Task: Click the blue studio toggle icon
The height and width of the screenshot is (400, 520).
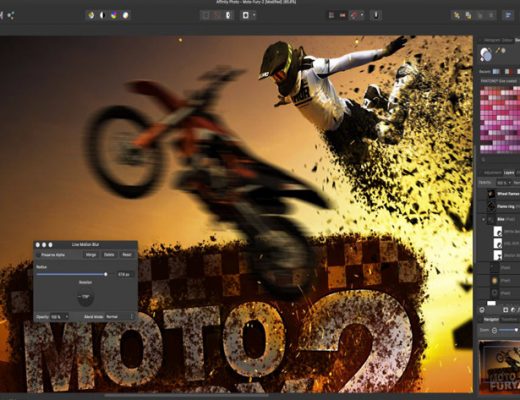Action: (x=508, y=15)
